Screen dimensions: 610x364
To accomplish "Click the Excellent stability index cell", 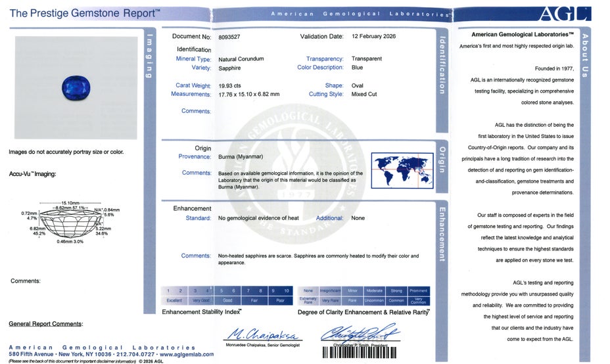I will [174, 301].
